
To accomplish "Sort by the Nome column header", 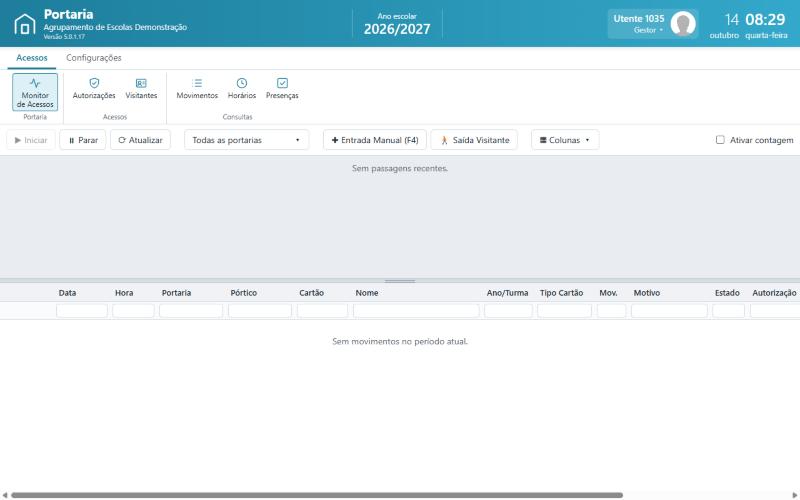I will click(367, 293).
